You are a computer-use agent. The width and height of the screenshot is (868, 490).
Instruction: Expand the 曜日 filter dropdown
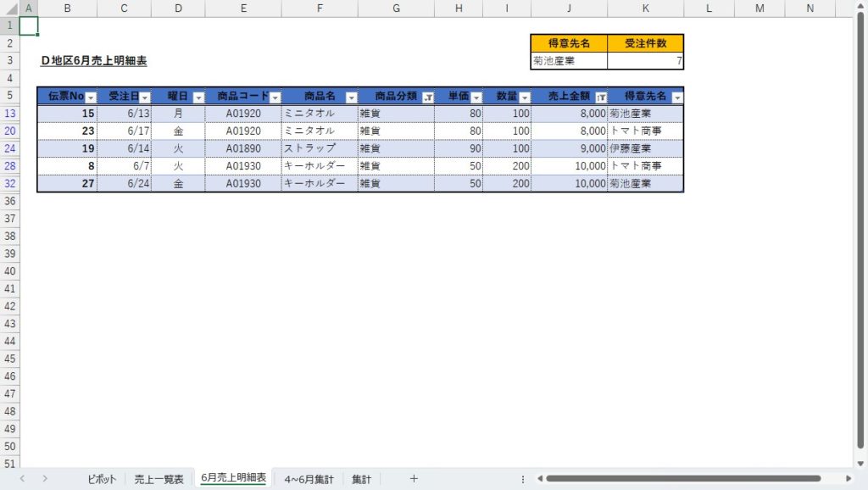tap(198, 97)
